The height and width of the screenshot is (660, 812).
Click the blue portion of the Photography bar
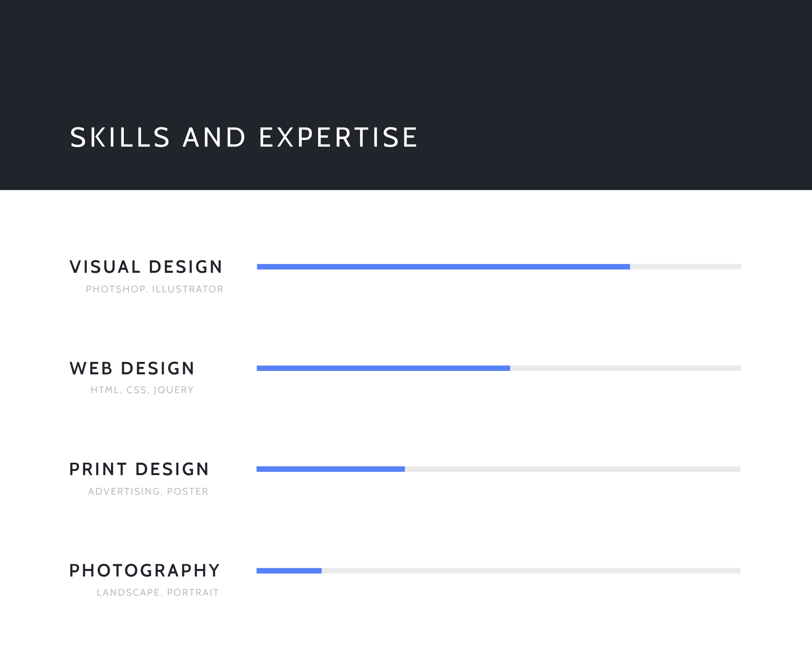(x=289, y=571)
